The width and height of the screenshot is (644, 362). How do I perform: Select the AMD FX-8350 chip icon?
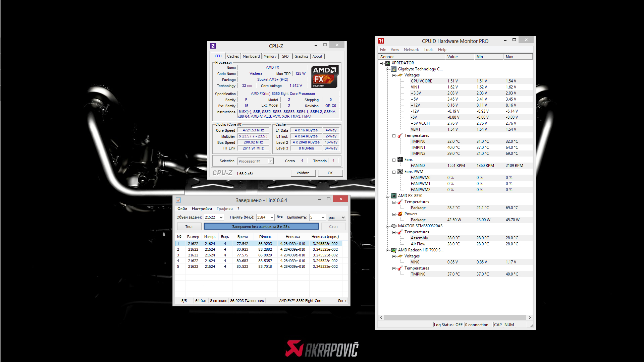pos(394,196)
